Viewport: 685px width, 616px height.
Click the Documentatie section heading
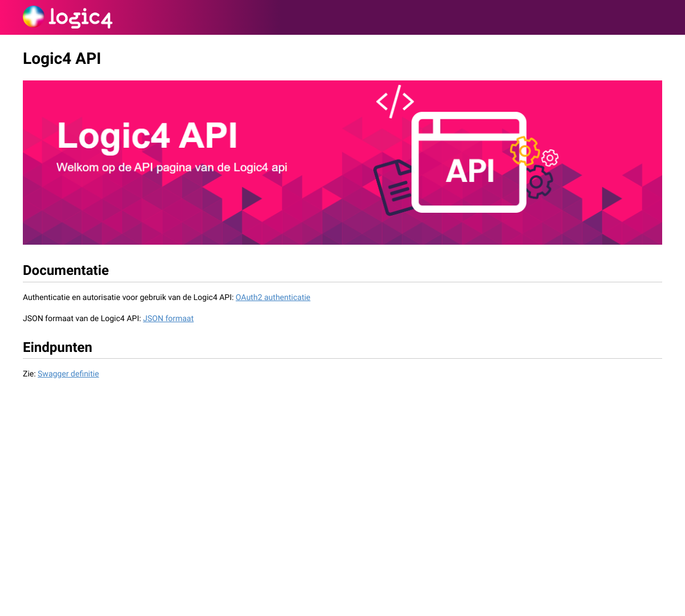point(66,270)
